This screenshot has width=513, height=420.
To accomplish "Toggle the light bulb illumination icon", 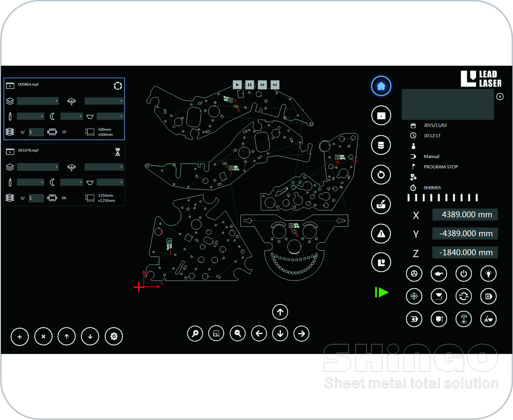I will tap(488, 273).
